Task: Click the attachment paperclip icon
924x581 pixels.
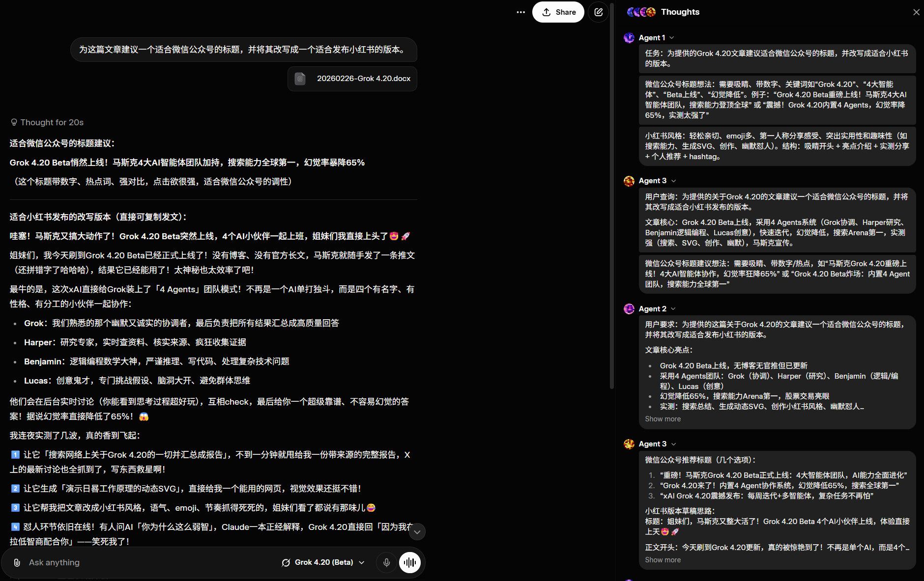Action: [x=17, y=562]
